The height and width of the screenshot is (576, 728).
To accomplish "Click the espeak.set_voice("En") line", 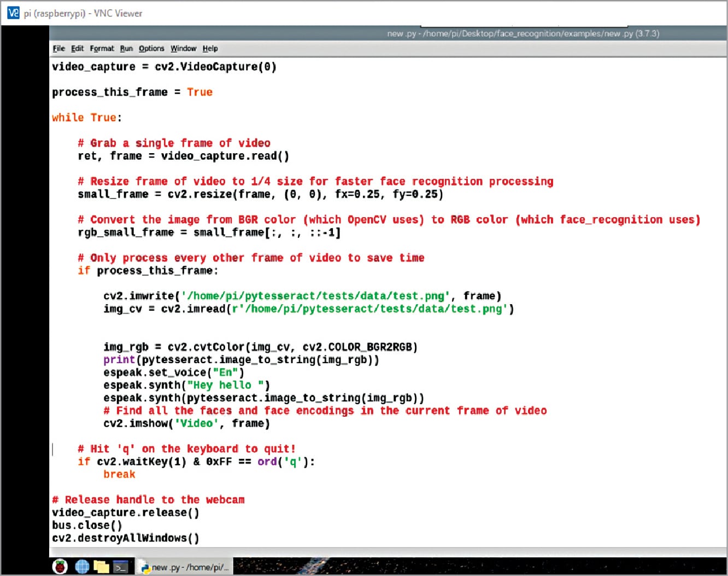I will tap(173, 373).
